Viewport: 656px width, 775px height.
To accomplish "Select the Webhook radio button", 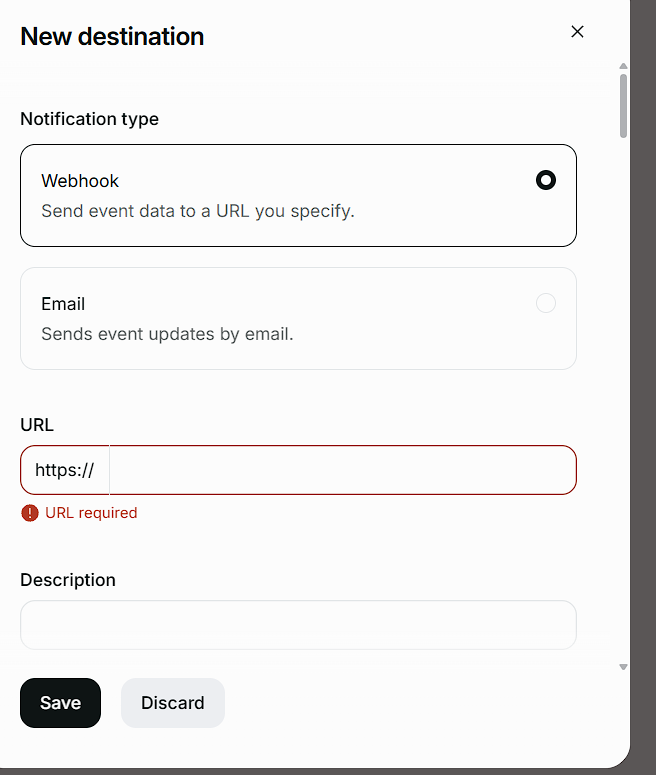I will 546,180.
